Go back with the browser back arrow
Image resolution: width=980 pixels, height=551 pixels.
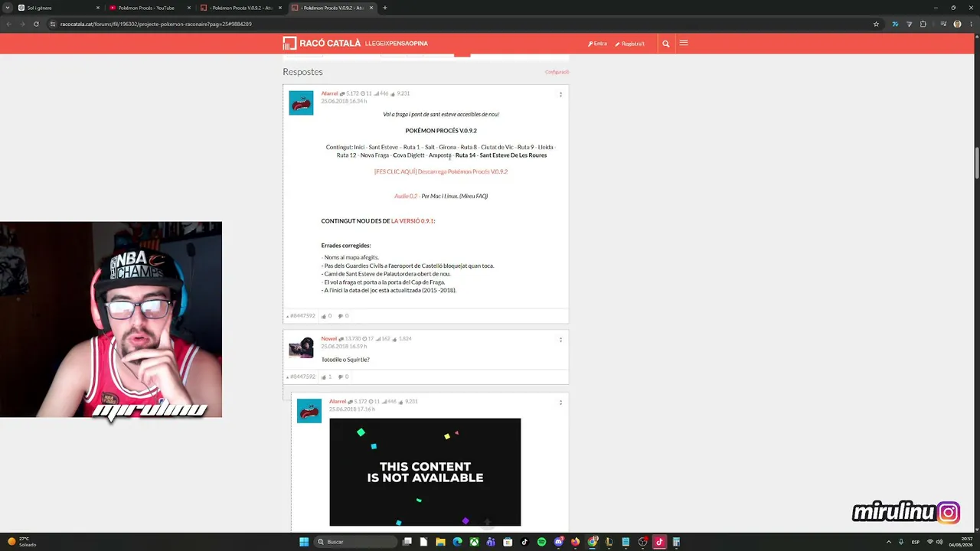click(8, 24)
